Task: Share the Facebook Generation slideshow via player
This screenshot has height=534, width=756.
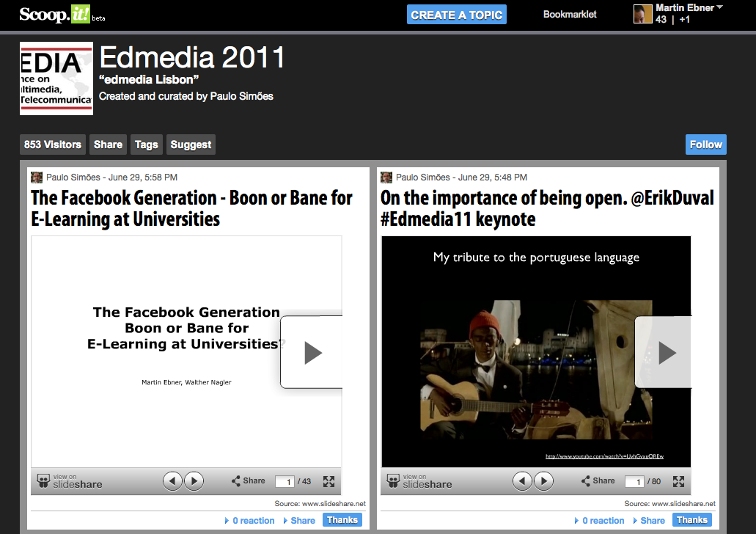Action: point(248,481)
